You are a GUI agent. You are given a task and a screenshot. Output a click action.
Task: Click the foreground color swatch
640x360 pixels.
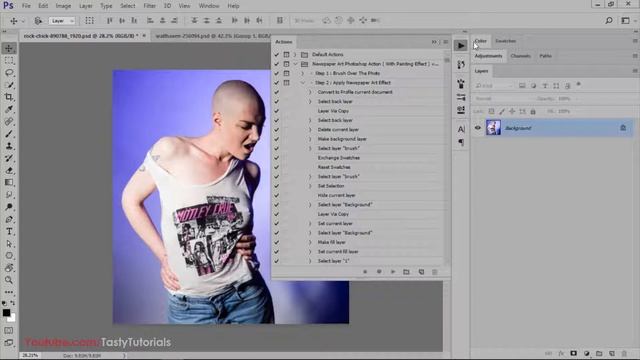pyautogui.click(x=6, y=313)
